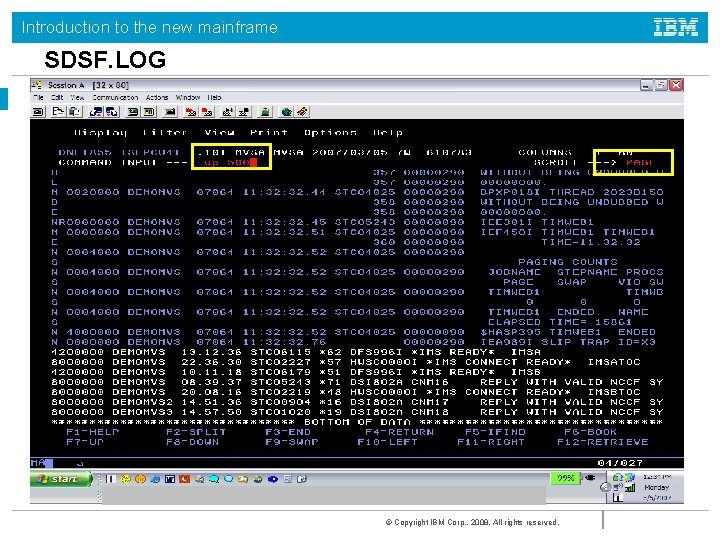Click the F7=UP function key label
720x540 pixels.
click(x=85, y=442)
